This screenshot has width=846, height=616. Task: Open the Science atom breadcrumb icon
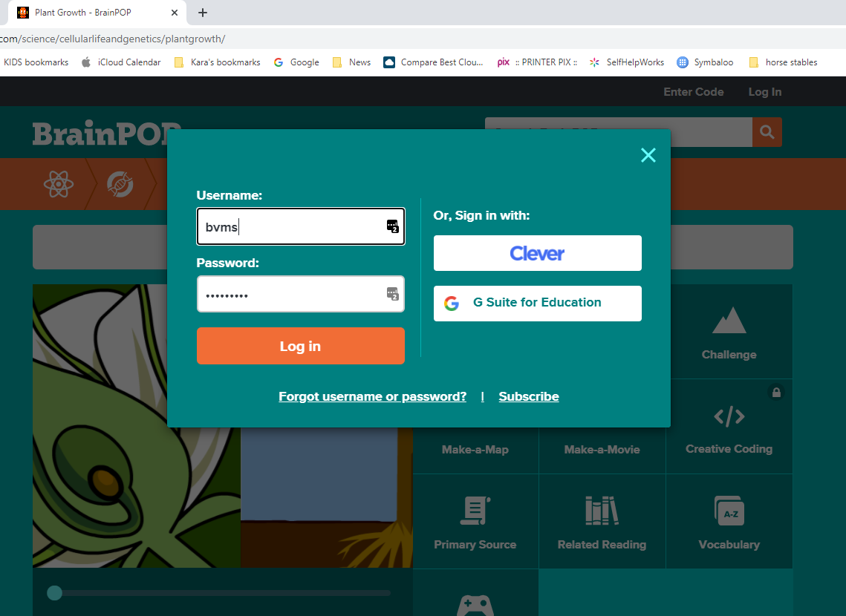click(58, 184)
